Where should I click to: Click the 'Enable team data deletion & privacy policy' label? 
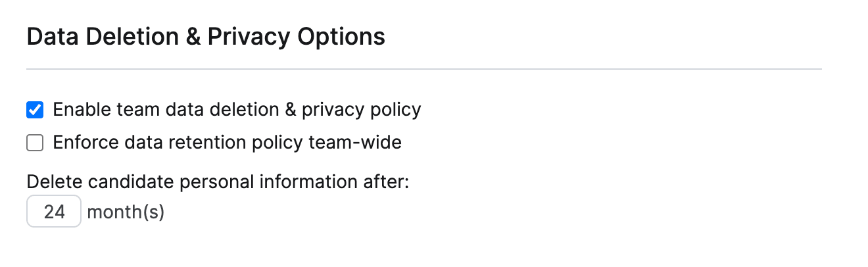pos(237,110)
